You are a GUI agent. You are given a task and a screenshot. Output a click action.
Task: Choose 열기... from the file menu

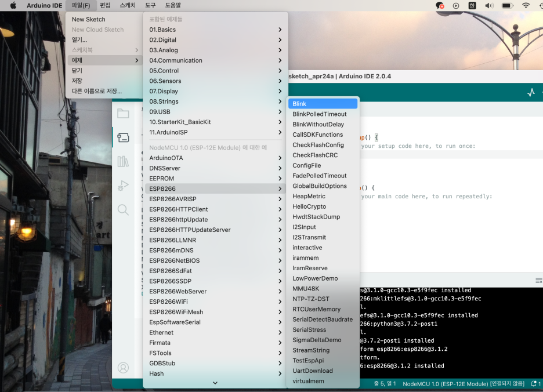click(x=103, y=40)
